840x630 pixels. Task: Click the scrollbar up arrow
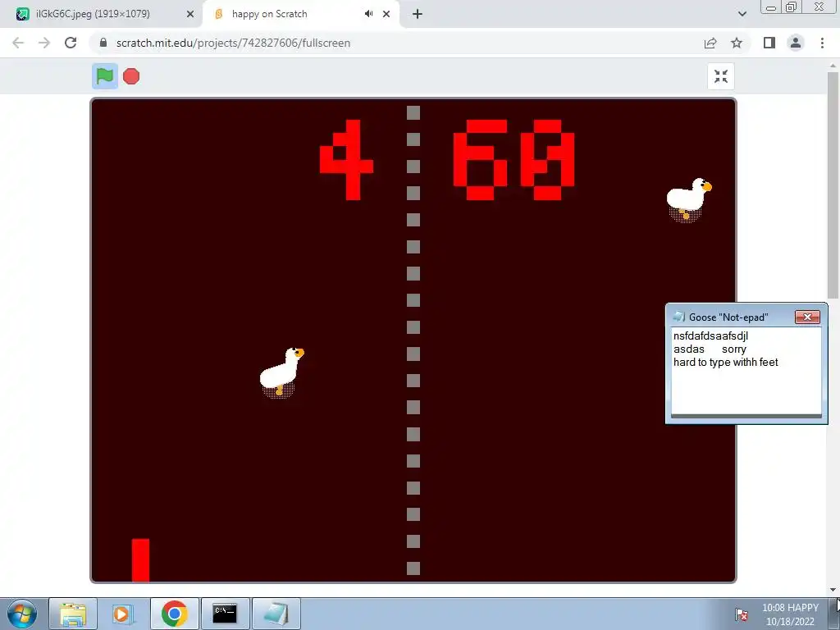point(833,66)
